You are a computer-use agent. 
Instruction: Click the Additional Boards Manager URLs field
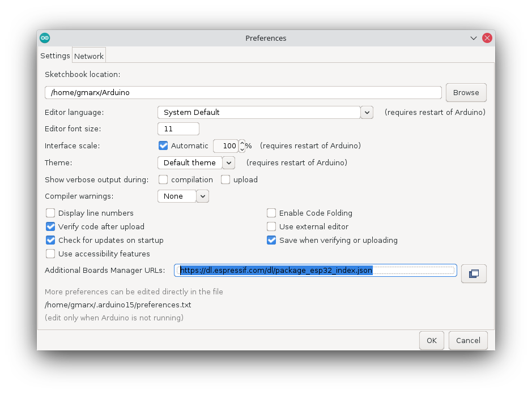coord(315,270)
